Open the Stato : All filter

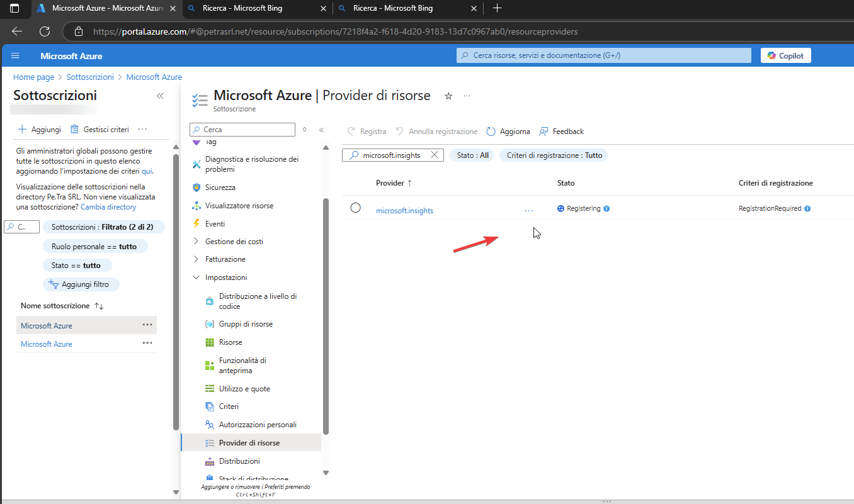(x=472, y=155)
